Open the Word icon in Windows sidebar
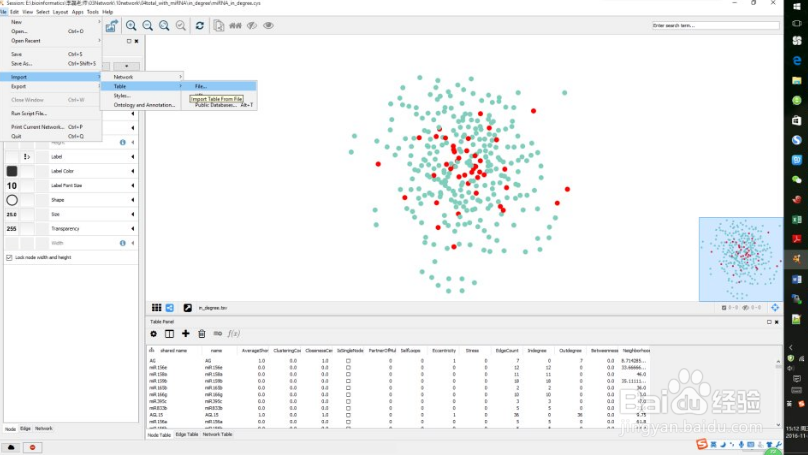The image size is (808, 455). click(x=797, y=279)
